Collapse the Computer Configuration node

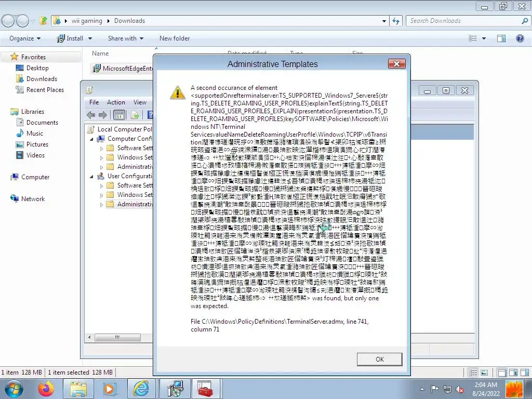tap(91, 139)
